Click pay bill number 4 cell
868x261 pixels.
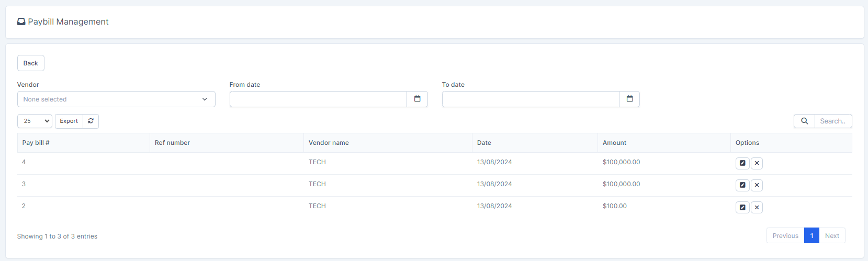tap(84, 163)
